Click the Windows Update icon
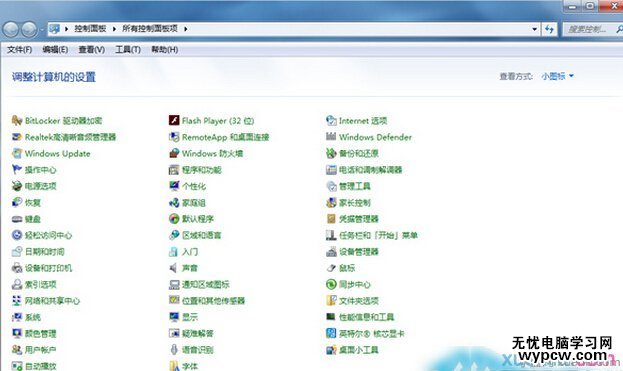 point(17,153)
